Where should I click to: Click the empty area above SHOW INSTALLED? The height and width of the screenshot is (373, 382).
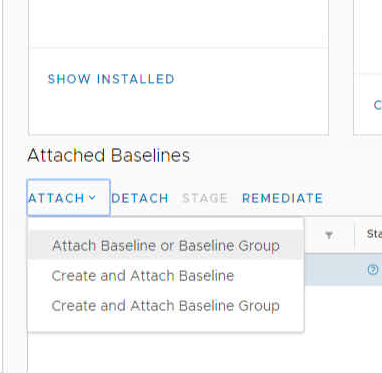pos(178,23)
